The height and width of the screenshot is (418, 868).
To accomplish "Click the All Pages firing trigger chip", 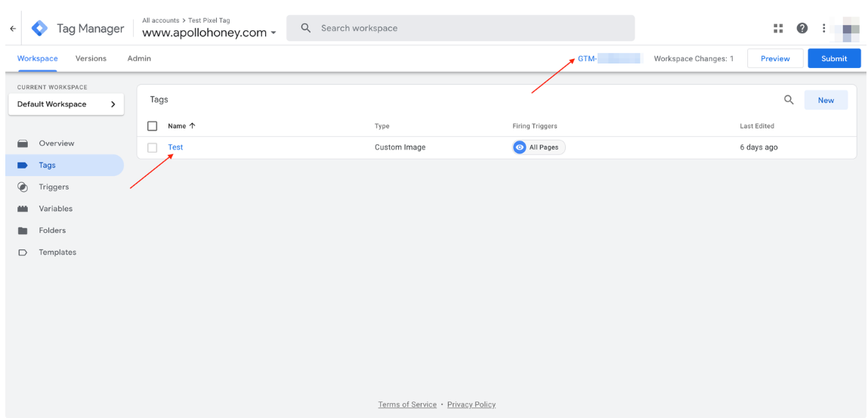I will (538, 147).
